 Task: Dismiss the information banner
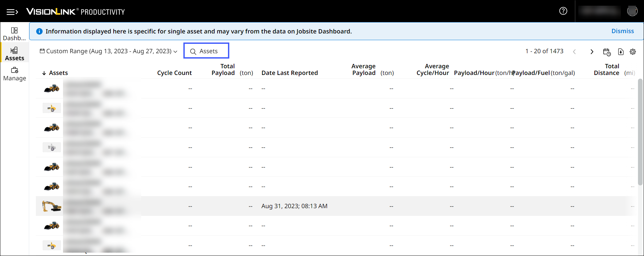[622, 31]
